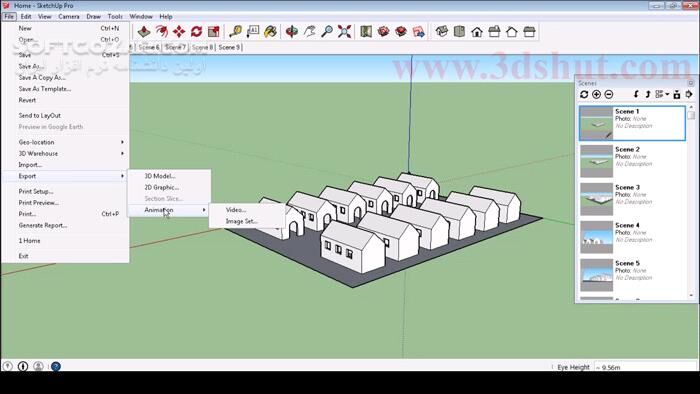Screen dimensions: 700x394
Task: Expand the 3D Warehouse submenu
Action: 65,153
